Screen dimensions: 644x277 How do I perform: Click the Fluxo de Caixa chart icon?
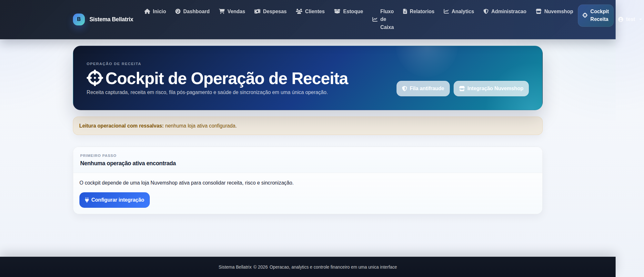(375, 19)
